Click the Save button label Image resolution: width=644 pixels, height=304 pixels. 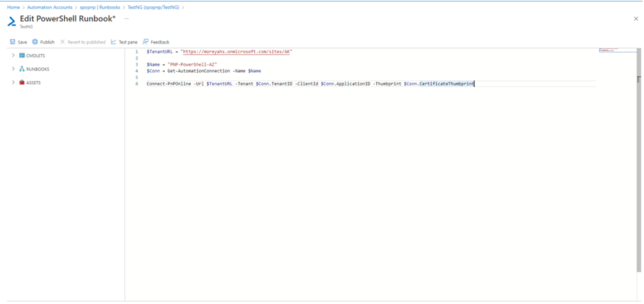tap(22, 42)
